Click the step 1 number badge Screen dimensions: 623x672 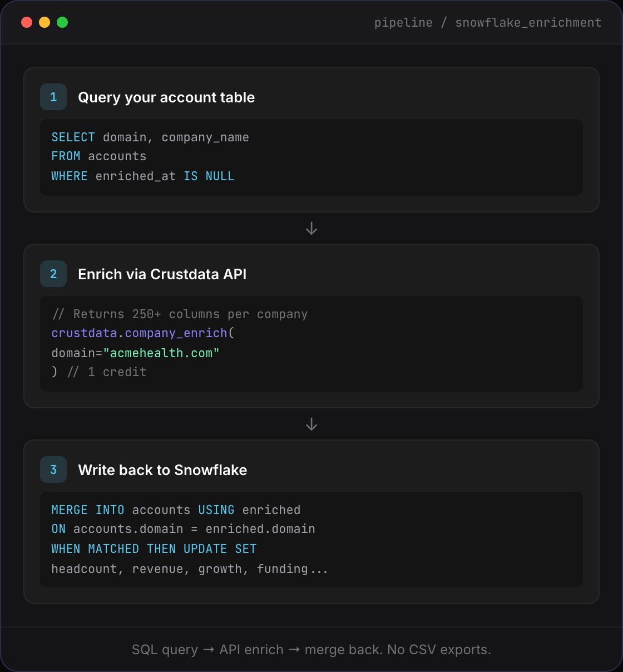(x=53, y=97)
